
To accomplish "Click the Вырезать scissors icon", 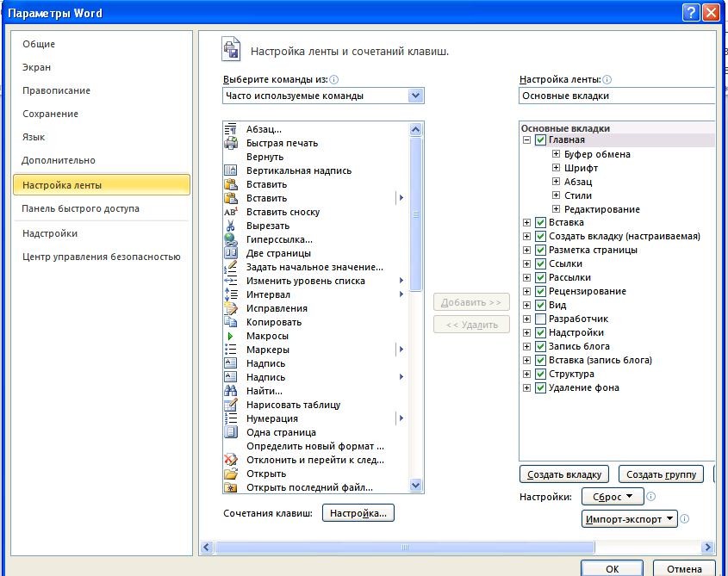I will 231,226.
